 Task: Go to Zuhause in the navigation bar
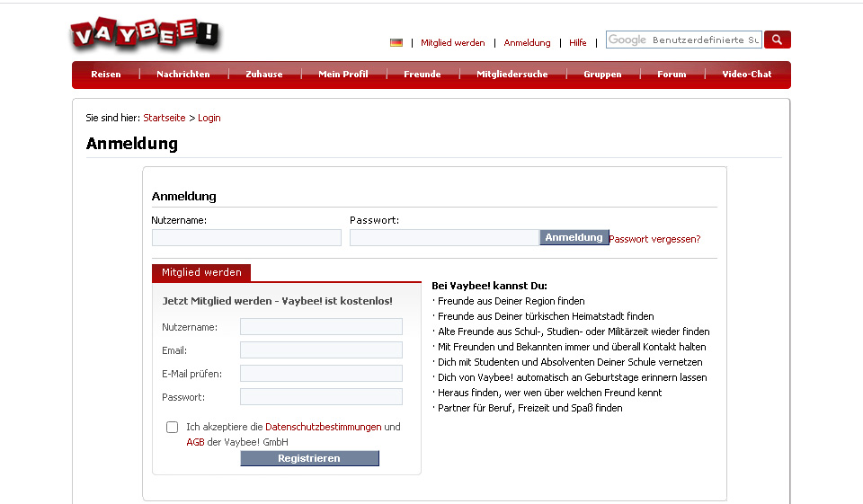(x=264, y=75)
